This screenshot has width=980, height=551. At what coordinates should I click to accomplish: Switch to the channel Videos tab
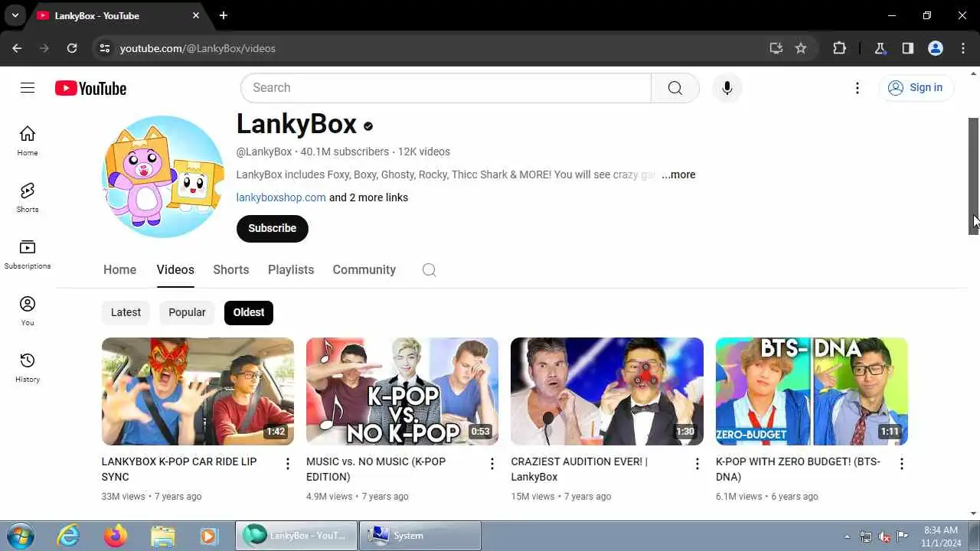[x=175, y=269]
